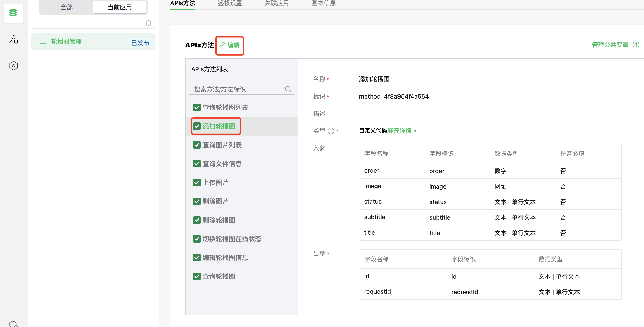Click the search icon above data source list
Image resolution: width=644 pixels, height=327 pixels.
tap(149, 23)
